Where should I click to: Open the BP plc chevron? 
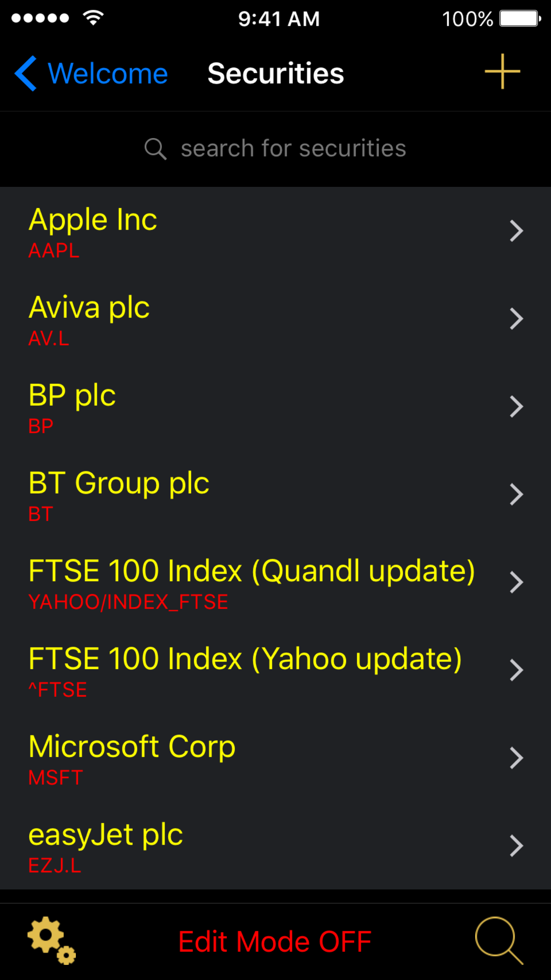516,407
